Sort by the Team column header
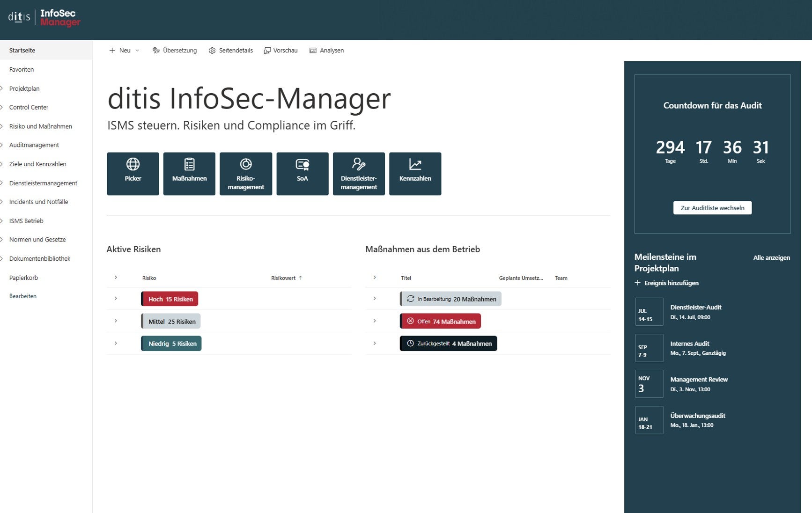The image size is (812, 513). point(561,278)
